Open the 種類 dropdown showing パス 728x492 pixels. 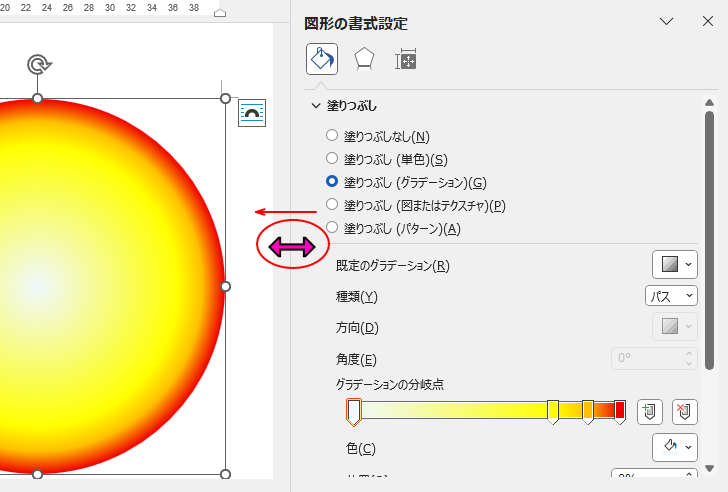point(671,296)
